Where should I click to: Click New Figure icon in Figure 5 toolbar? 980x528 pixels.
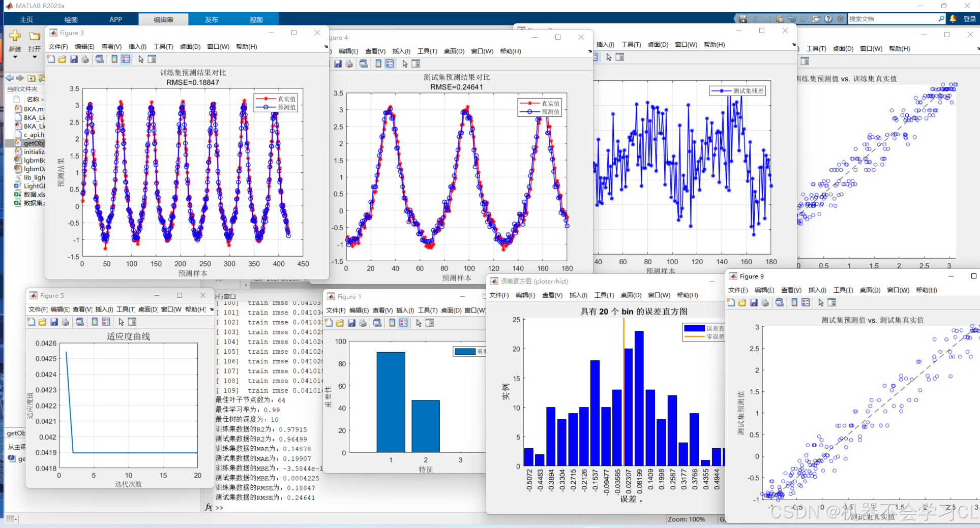31,322
